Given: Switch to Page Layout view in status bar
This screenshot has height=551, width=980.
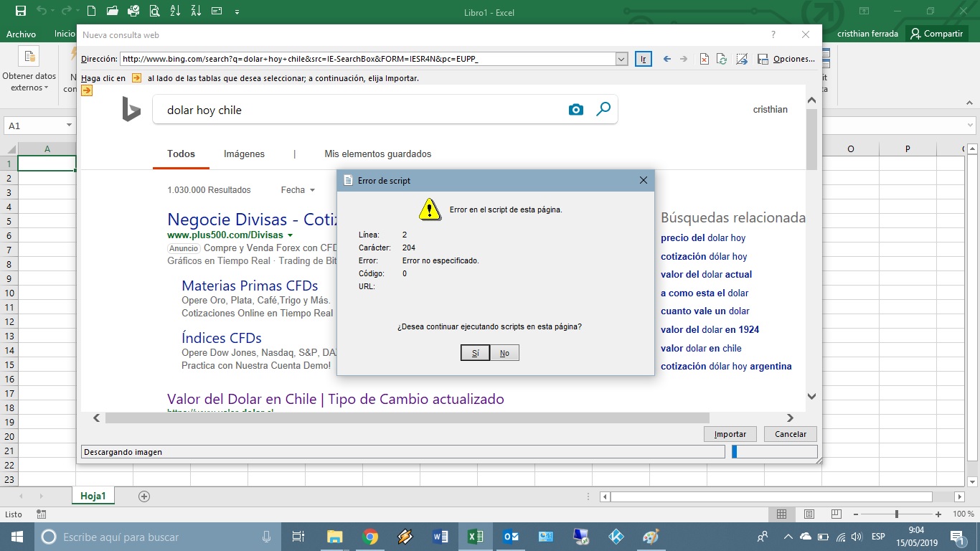Looking at the screenshot, I should click(809, 514).
